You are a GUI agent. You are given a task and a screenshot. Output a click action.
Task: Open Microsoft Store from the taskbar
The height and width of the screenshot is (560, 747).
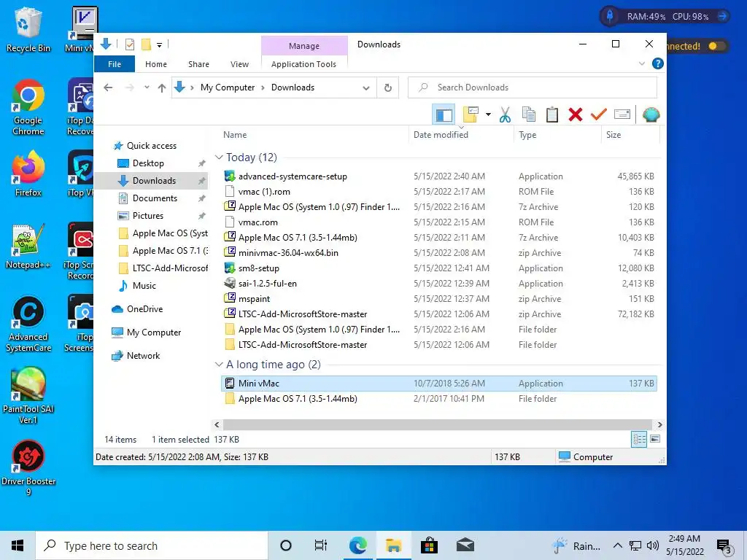tap(429, 545)
